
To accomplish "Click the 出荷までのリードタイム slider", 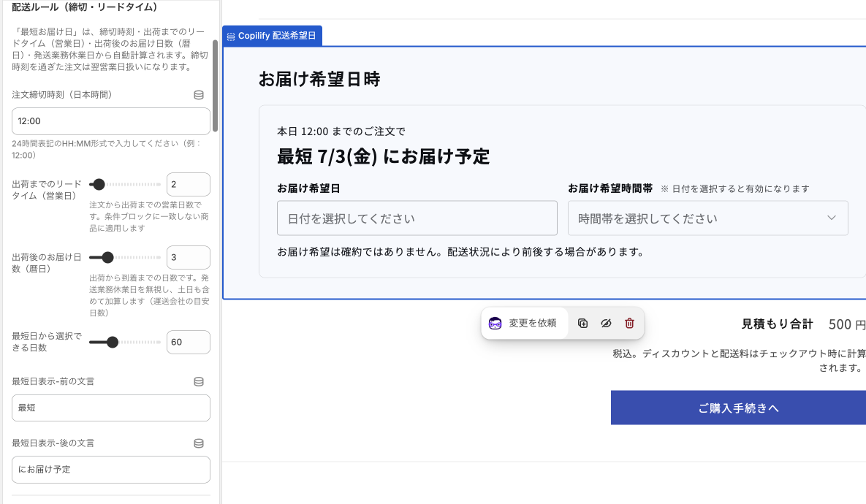I will (x=125, y=184).
